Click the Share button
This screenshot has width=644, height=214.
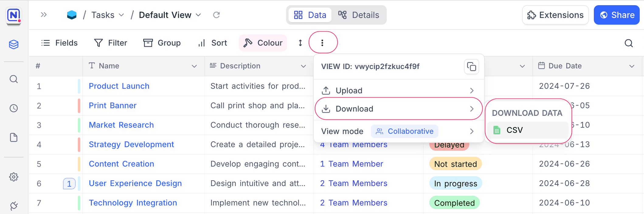617,15
